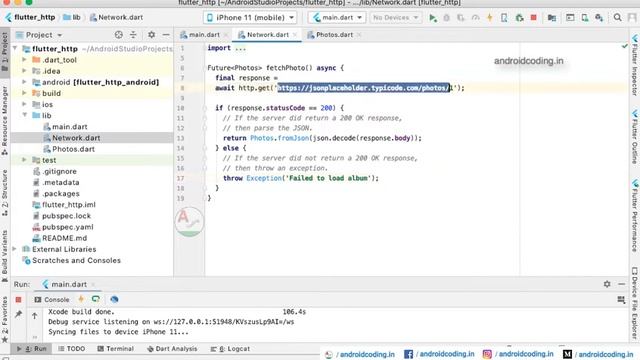Expand External Libraries node
The image size is (640, 360).
click(15, 249)
